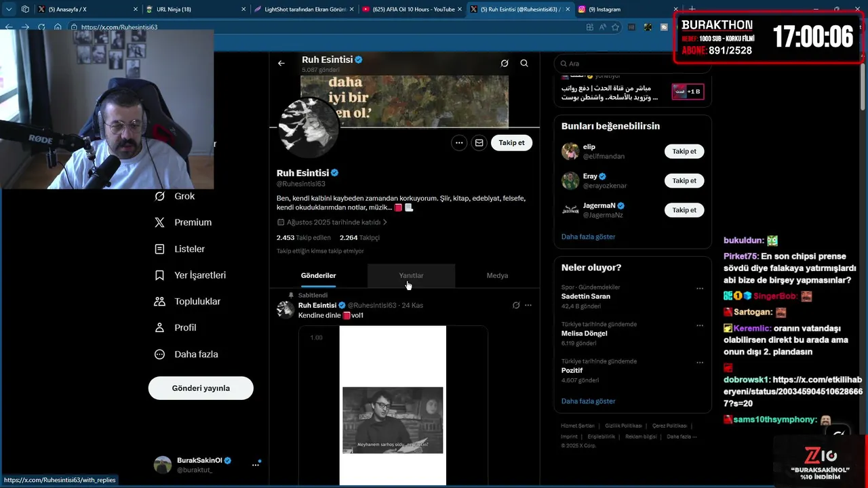Click the 2.264 Takipçi link
Viewport: 868px width, 488px height.
click(x=359, y=238)
